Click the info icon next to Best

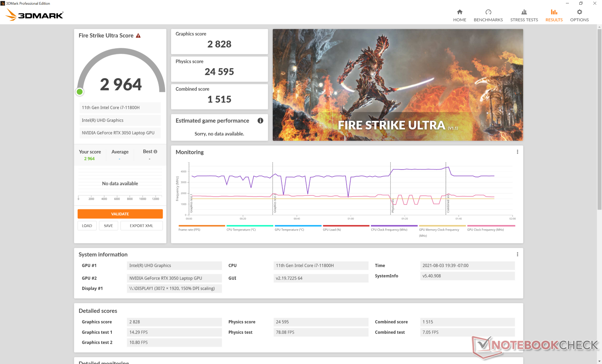pos(155,152)
